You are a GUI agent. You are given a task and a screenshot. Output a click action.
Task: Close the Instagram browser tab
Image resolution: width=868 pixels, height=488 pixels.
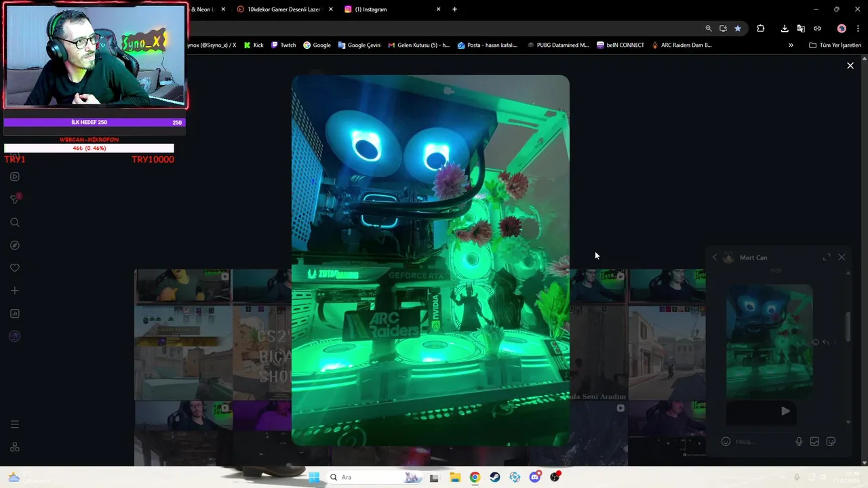coord(438,9)
